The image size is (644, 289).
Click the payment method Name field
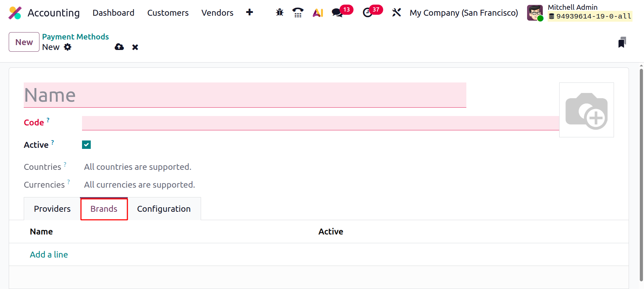(245, 95)
